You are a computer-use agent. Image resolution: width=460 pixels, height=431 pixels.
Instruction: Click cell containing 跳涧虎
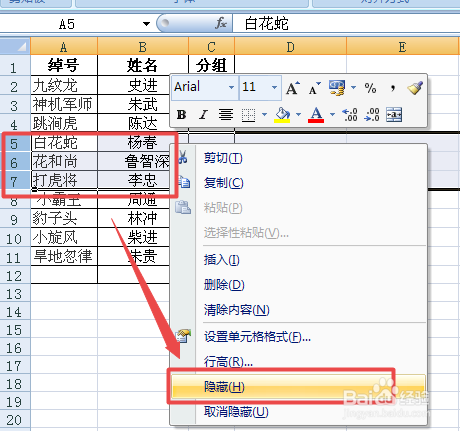(x=64, y=123)
